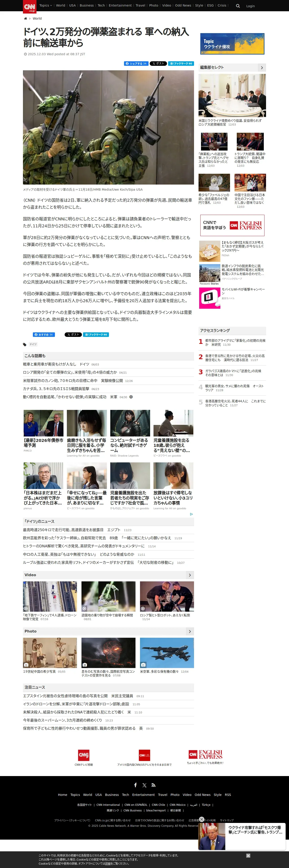Open エプスタイン featured news headline
289x868 pixels.
pyautogui.click(x=78, y=696)
